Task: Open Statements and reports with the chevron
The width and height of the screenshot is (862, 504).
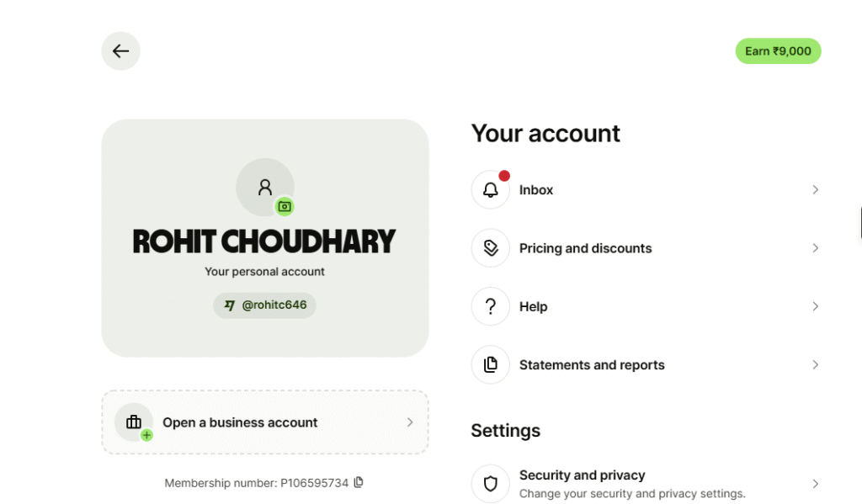Action: [815, 364]
